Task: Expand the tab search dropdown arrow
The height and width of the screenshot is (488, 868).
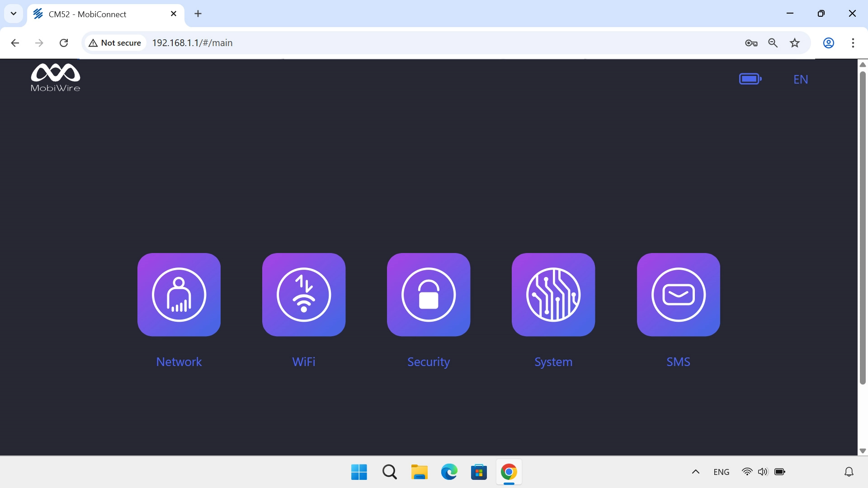Action: [14, 14]
